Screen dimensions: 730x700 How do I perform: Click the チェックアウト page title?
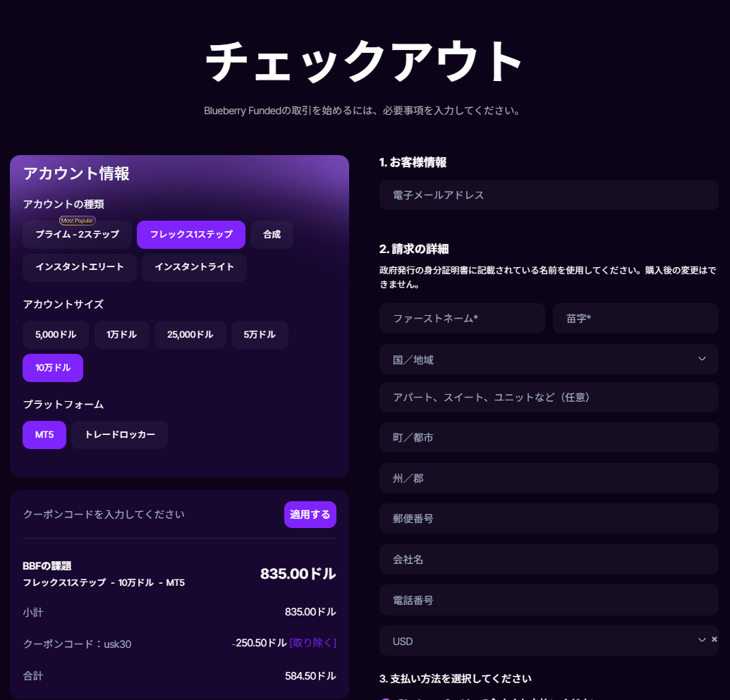364,61
